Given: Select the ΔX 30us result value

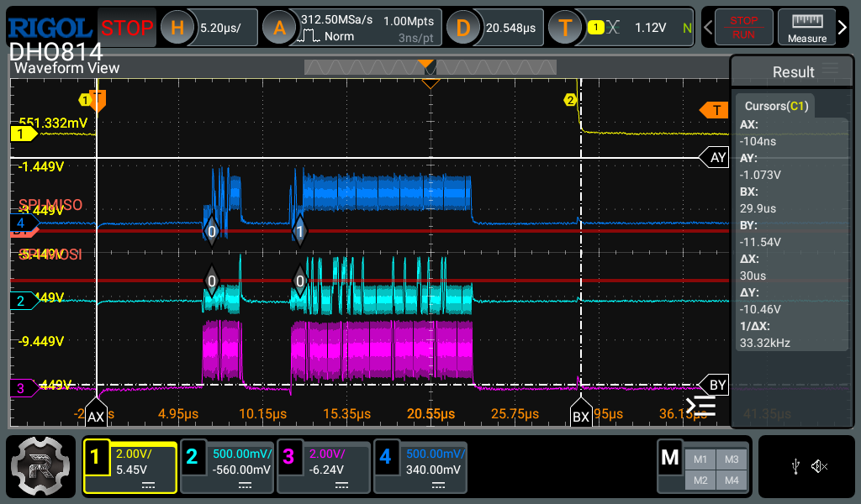Looking at the screenshot, I should (753, 276).
